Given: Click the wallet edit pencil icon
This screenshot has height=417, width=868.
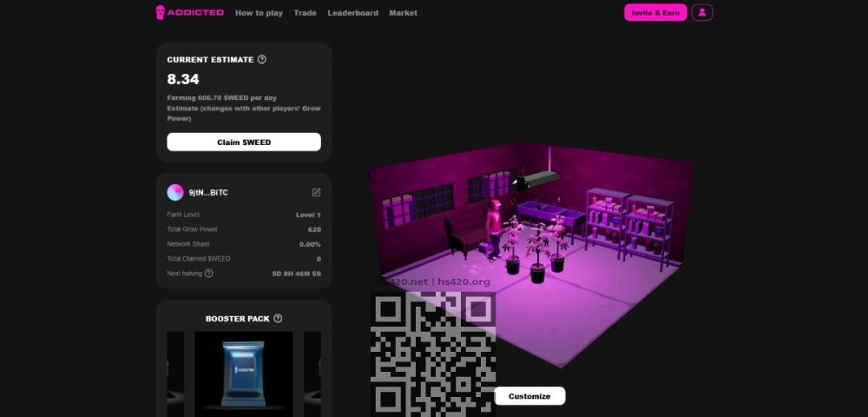Looking at the screenshot, I should pyautogui.click(x=316, y=192).
